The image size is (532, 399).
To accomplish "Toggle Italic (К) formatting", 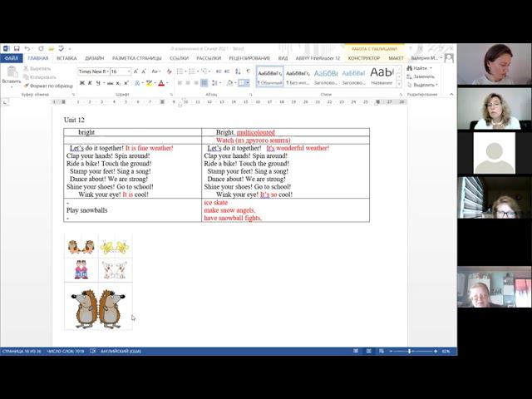I will (x=90, y=83).
